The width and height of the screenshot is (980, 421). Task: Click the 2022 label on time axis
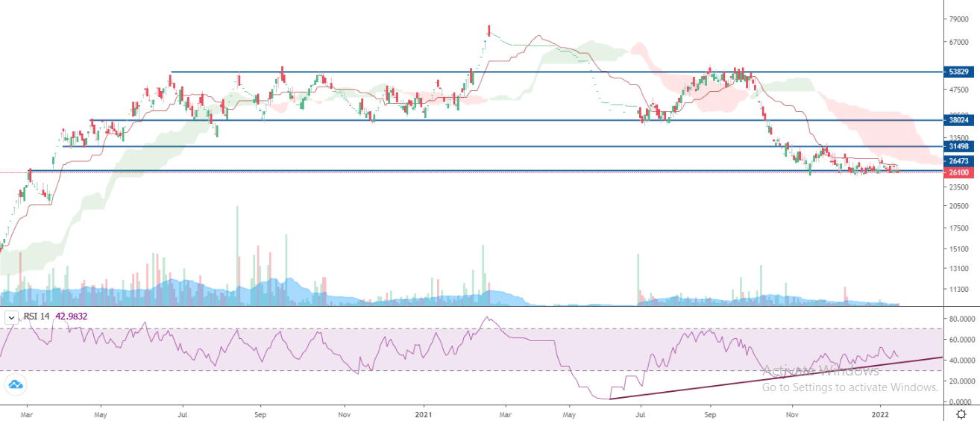point(881,411)
